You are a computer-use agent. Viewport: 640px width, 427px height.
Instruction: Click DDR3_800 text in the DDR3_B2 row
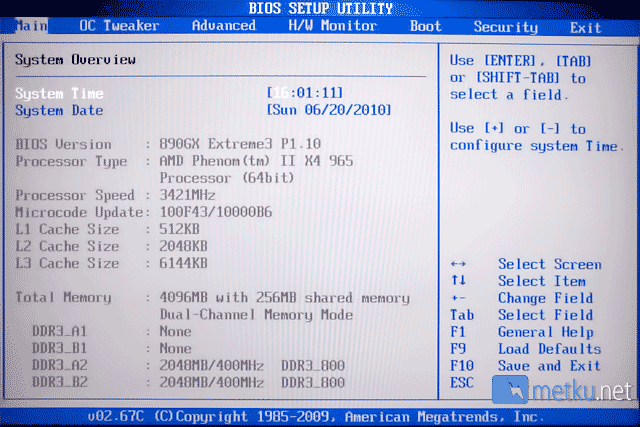[x=313, y=383]
